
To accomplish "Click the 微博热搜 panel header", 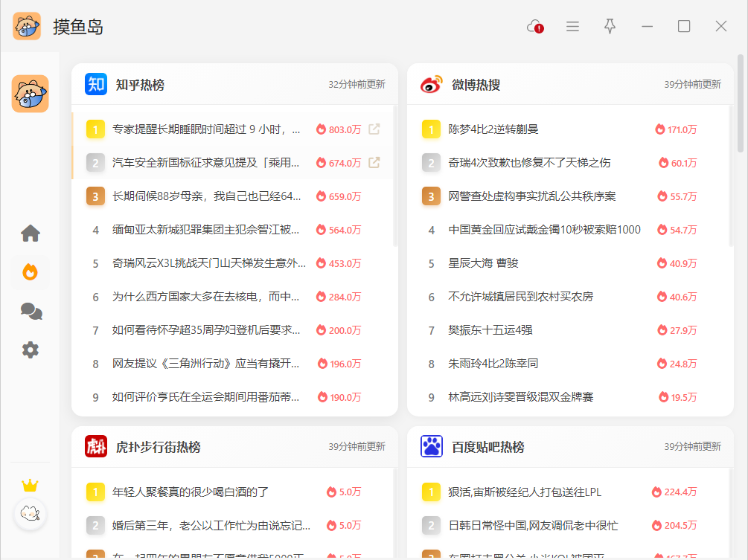I will point(476,85).
